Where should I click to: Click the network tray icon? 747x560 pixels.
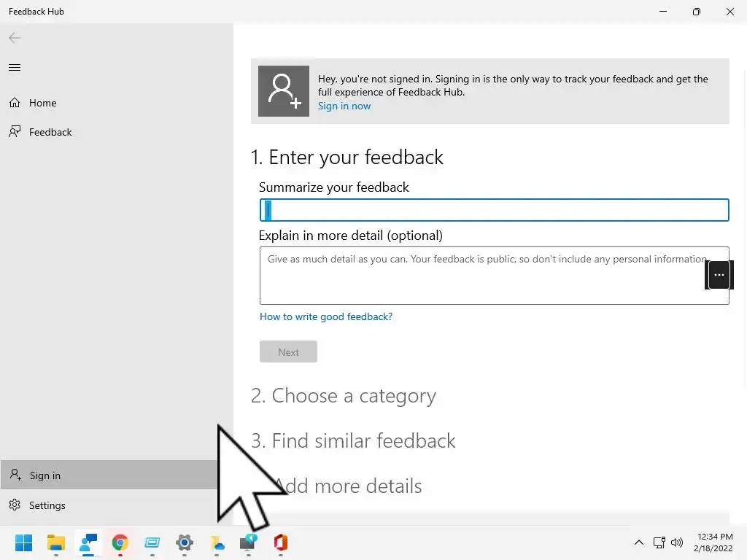click(659, 542)
